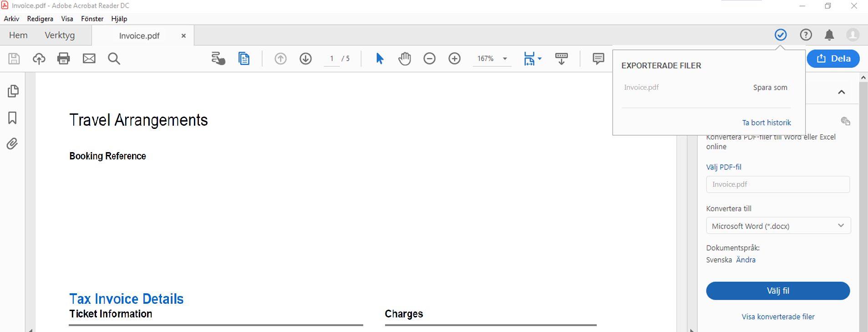Open Visa konverterade filer link
This screenshot has width=868, height=332.
point(778,317)
